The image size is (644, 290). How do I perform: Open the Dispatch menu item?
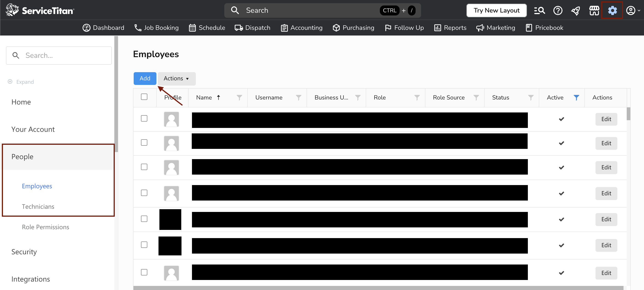[x=253, y=28]
